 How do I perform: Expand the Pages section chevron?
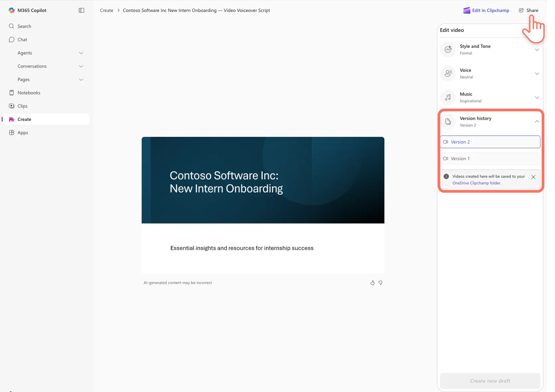tap(81, 79)
